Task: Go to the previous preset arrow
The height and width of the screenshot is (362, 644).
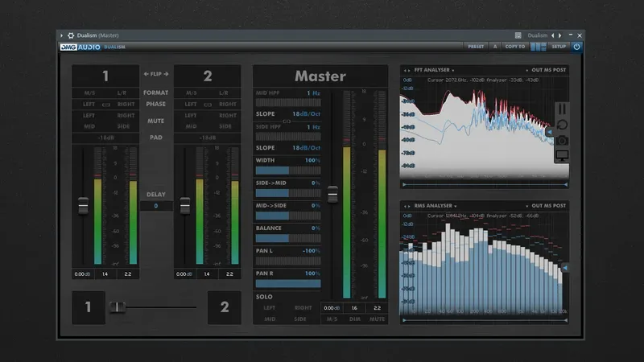Action: (553, 35)
